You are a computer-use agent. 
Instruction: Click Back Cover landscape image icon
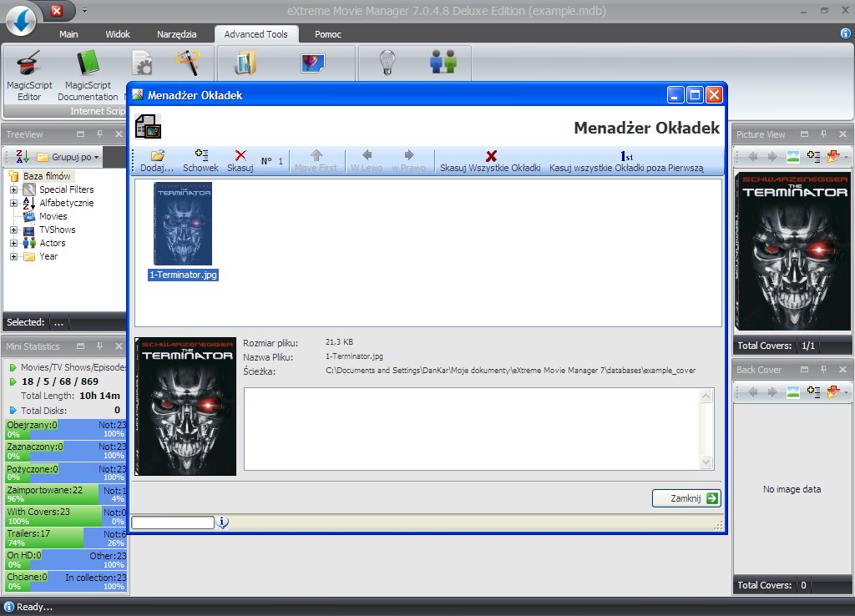pos(793,392)
